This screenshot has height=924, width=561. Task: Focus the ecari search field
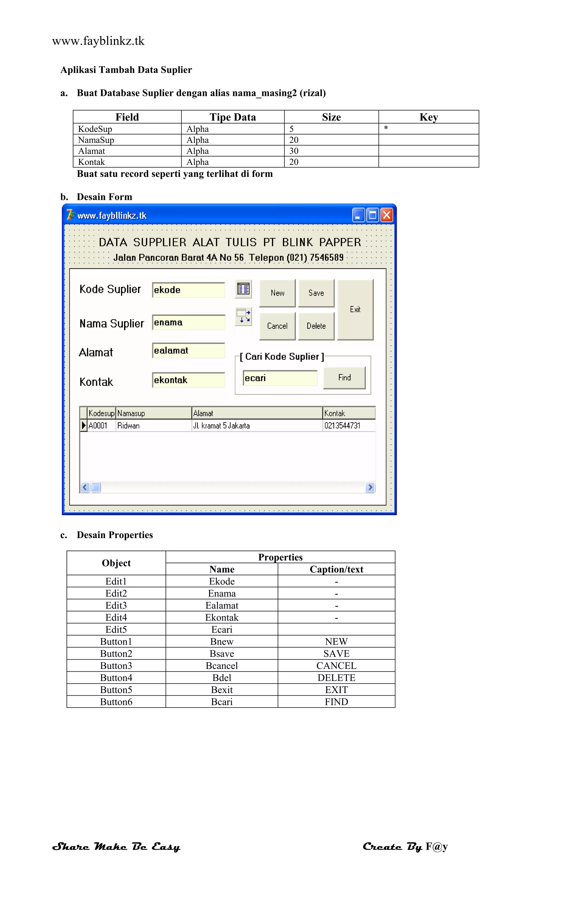pyautogui.click(x=280, y=378)
